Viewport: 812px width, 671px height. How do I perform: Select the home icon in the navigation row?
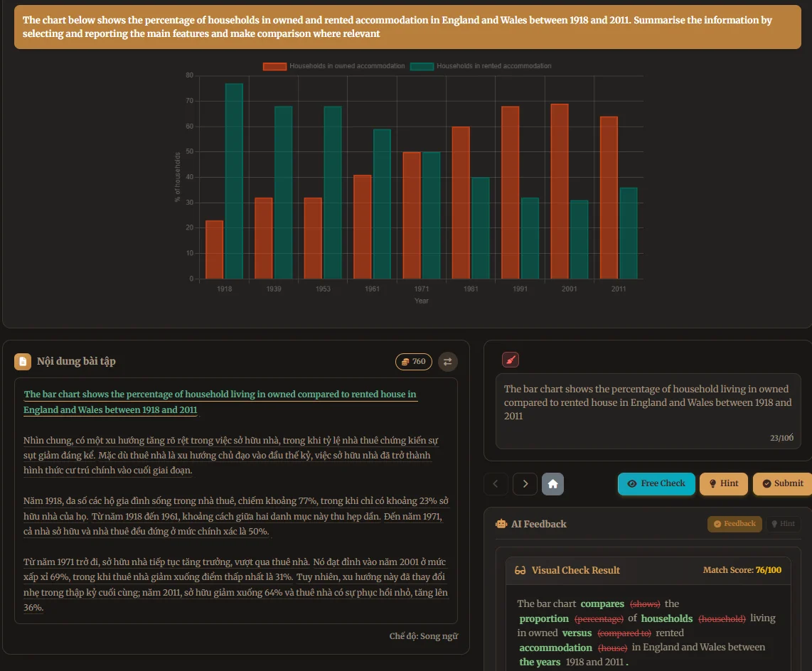pos(553,483)
